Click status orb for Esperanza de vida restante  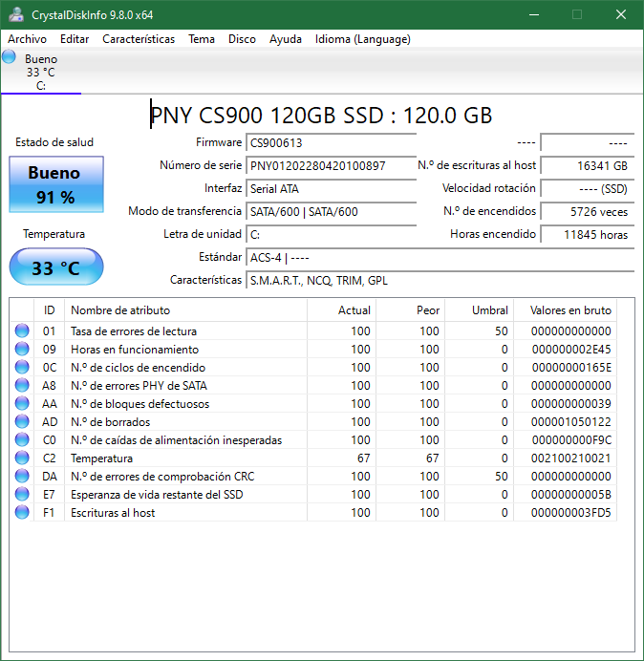(22, 495)
